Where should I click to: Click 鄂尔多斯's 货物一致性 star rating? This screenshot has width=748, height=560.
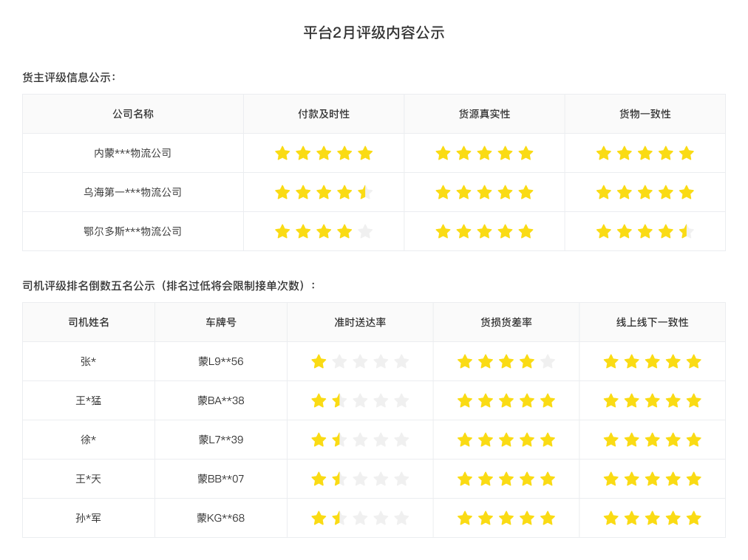pos(645,231)
